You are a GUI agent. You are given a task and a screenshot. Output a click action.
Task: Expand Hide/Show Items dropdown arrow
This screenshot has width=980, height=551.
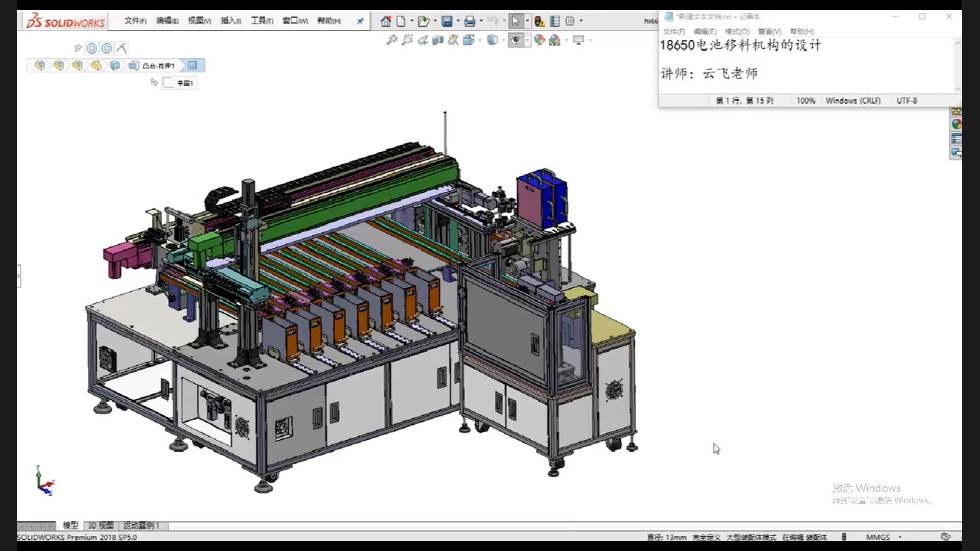[527, 40]
